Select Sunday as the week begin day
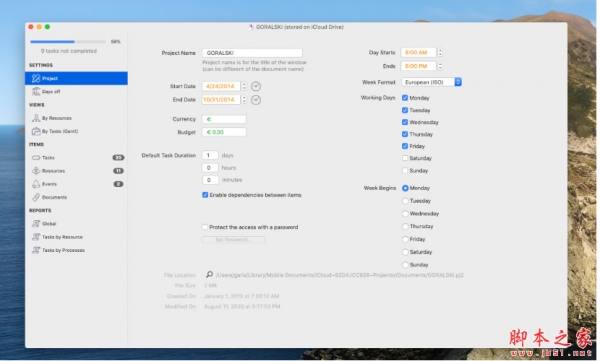600x361 pixels. click(405, 265)
